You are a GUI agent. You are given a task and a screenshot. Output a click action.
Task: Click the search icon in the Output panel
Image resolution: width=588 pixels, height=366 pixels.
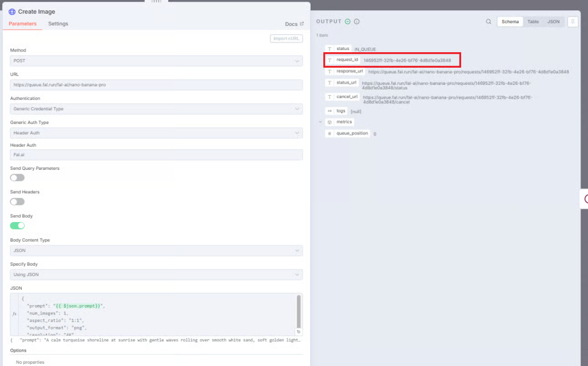[x=488, y=22]
